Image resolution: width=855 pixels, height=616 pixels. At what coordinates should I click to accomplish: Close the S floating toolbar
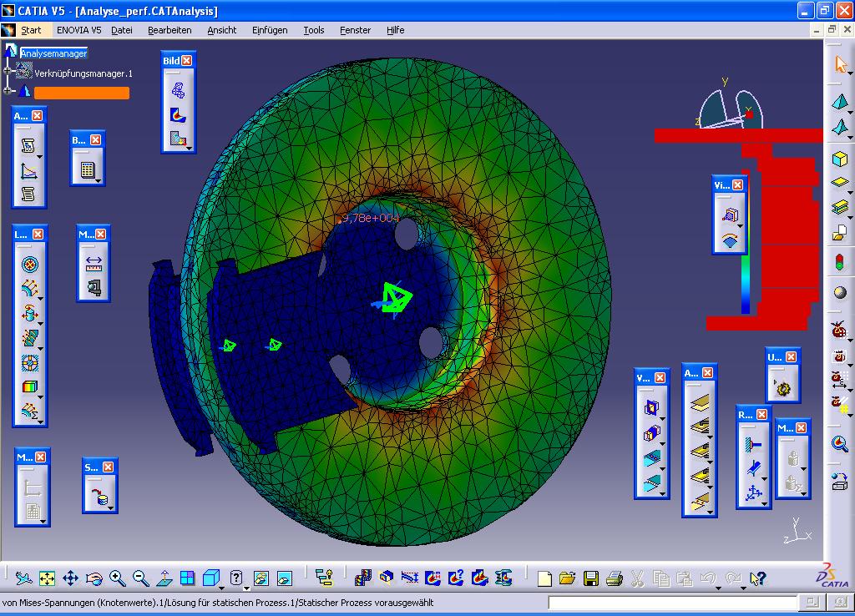click(108, 467)
